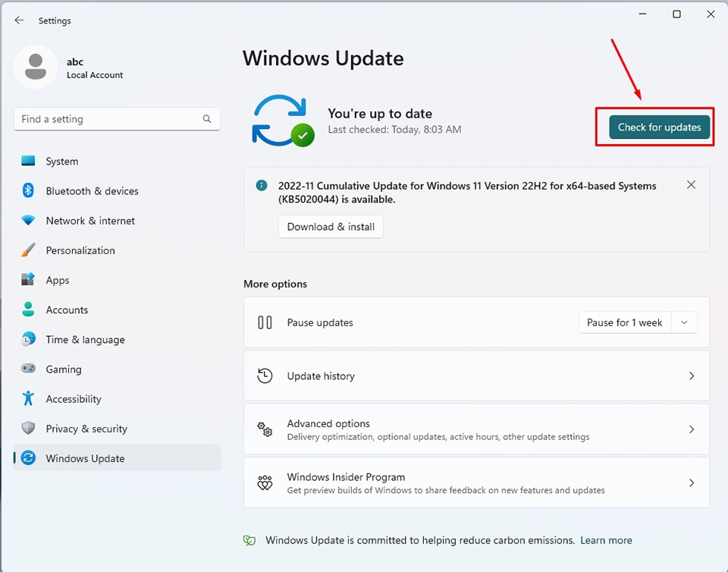
Task: Expand Advanced options row
Action: click(476, 429)
